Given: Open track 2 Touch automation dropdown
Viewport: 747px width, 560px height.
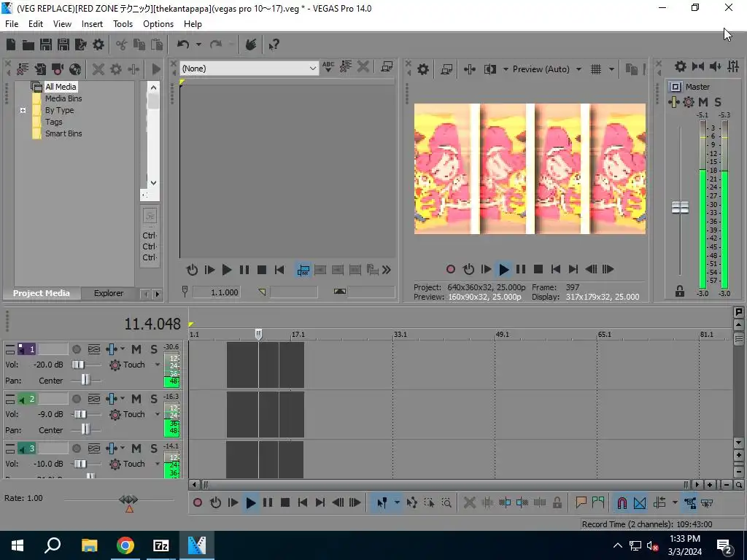Looking at the screenshot, I should 158,414.
